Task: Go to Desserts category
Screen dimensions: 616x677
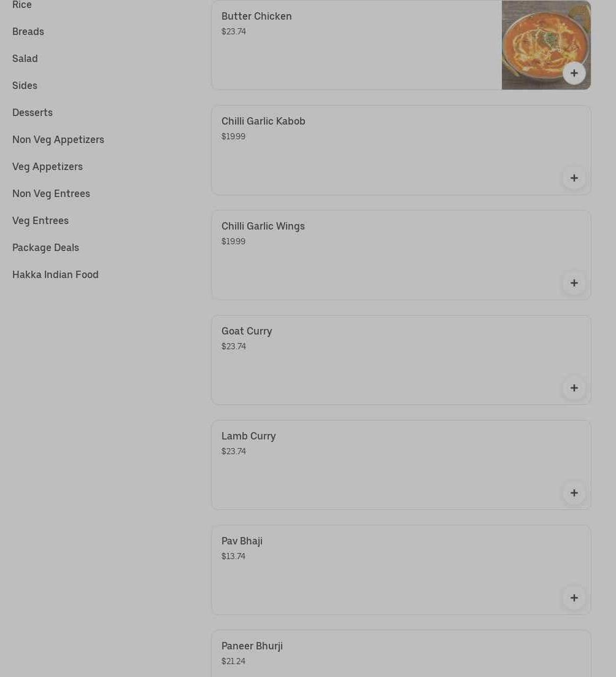Action: [33, 112]
